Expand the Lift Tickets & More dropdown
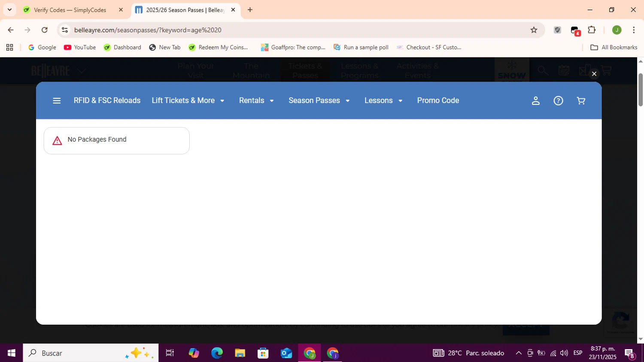This screenshot has height=362, width=644. tap(188, 100)
